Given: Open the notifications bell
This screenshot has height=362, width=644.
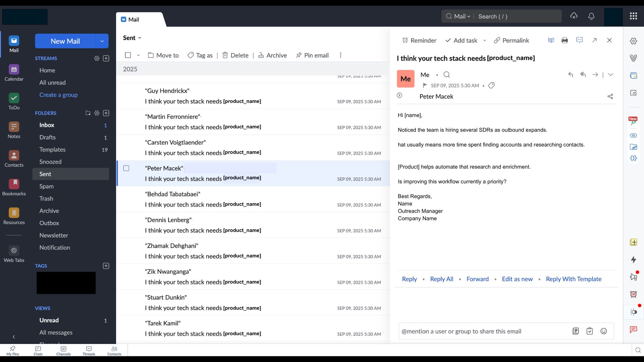Looking at the screenshot, I should [591, 16].
